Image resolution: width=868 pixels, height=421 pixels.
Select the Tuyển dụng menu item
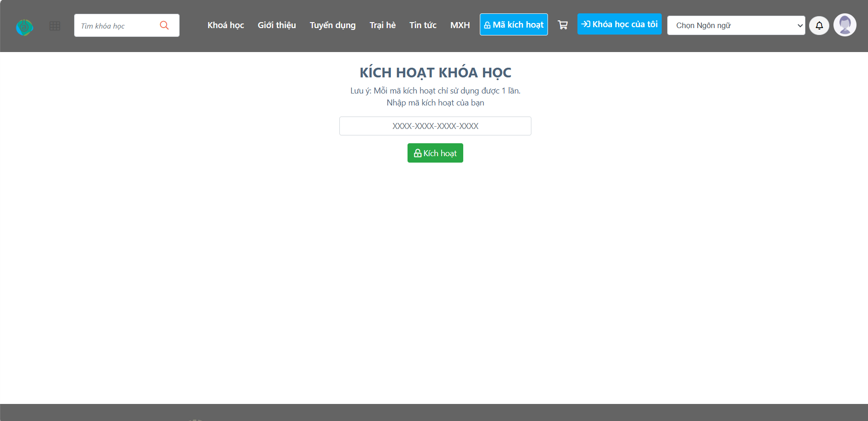tap(332, 25)
